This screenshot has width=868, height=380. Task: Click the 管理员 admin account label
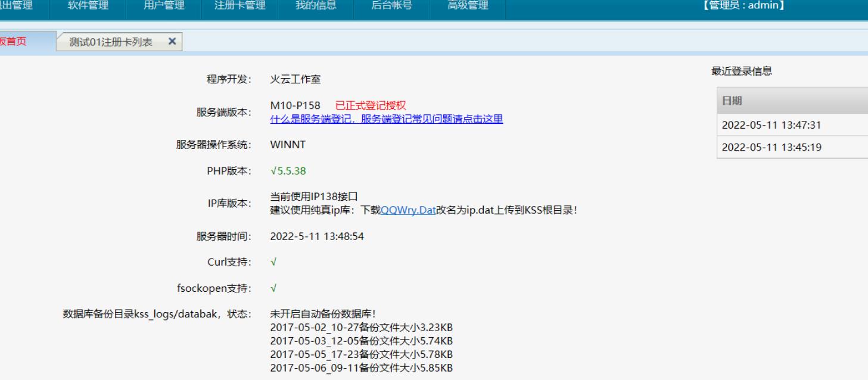pyautogui.click(x=742, y=7)
